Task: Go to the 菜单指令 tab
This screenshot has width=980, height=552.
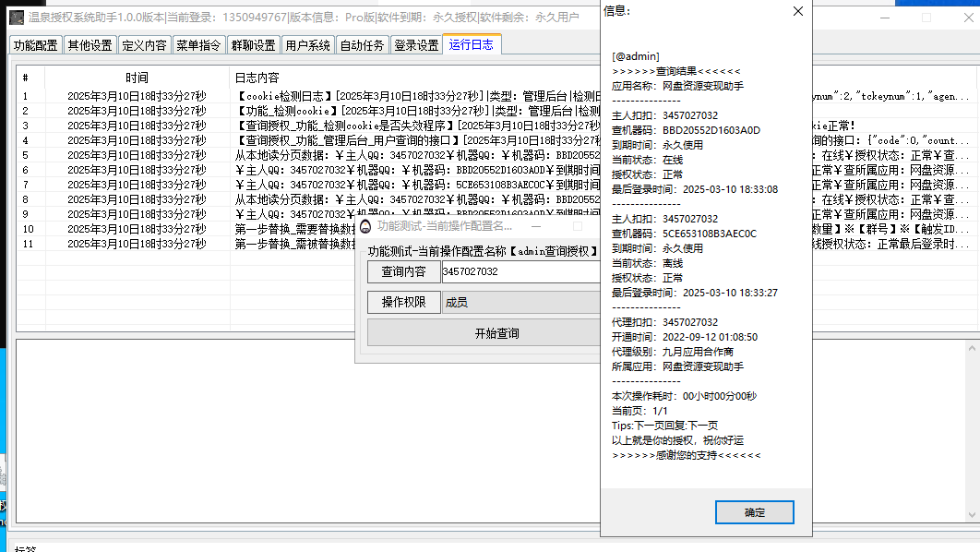Action: tap(198, 45)
